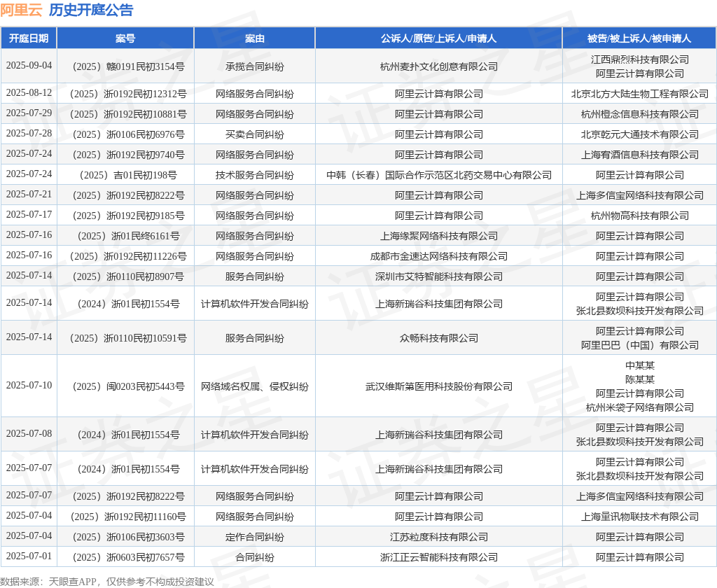Image resolution: width=717 pixels, height=588 pixels.
Task: Select defendant "上海量讯物联技术有限公司"
Action: (x=639, y=517)
